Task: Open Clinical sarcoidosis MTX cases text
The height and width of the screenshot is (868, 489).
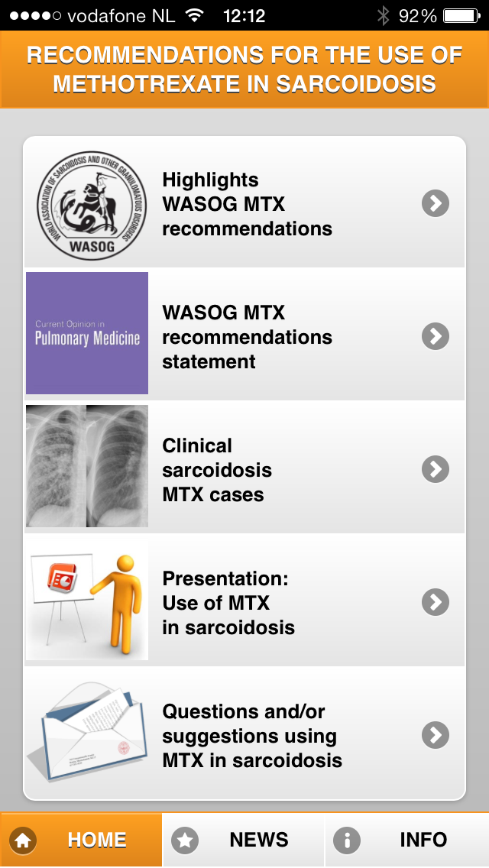Action: pos(217,470)
